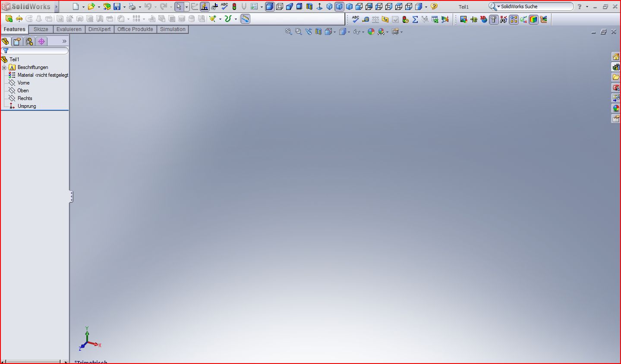Open the PropertyManager tab
The width and height of the screenshot is (621, 364).
coord(17,41)
